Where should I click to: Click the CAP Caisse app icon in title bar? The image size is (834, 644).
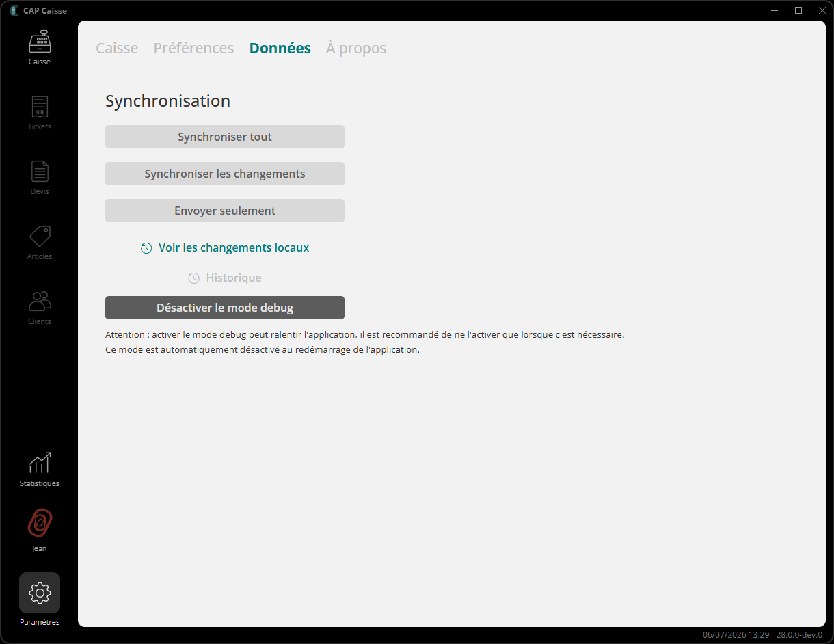click(x=14, y=11)
